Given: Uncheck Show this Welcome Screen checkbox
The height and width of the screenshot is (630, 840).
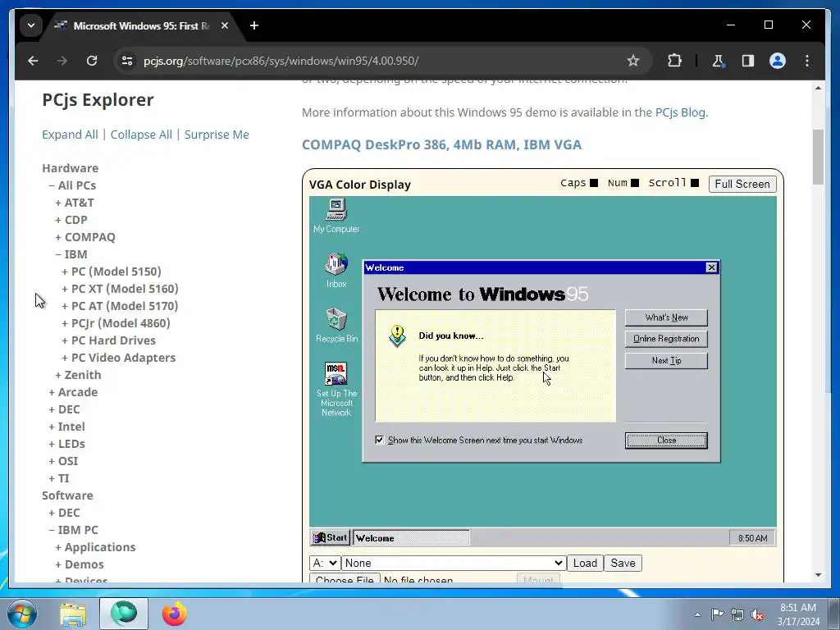Looking at the screenshot, I should (x=379, y=440).
